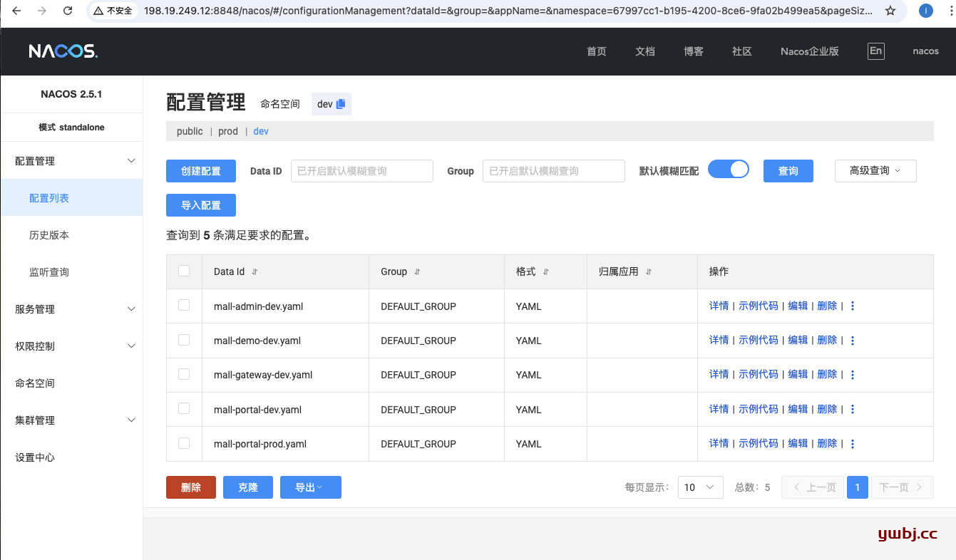Sort by Group column icon
956x560 pixels.
coord(417,272)
